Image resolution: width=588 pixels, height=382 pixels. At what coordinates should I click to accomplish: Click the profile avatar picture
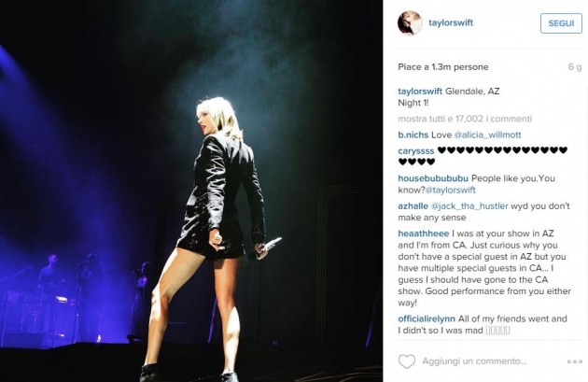410,23
